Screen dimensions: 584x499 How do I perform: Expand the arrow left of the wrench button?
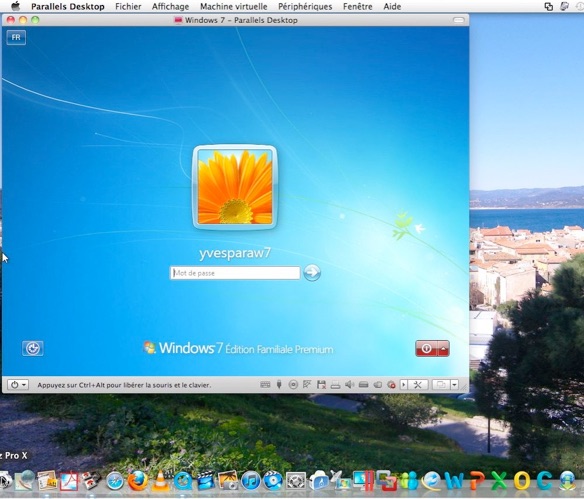[404, 385]
